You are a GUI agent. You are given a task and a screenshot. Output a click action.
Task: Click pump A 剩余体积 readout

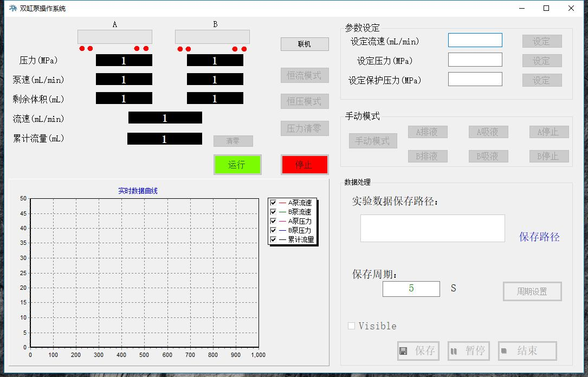124,98
